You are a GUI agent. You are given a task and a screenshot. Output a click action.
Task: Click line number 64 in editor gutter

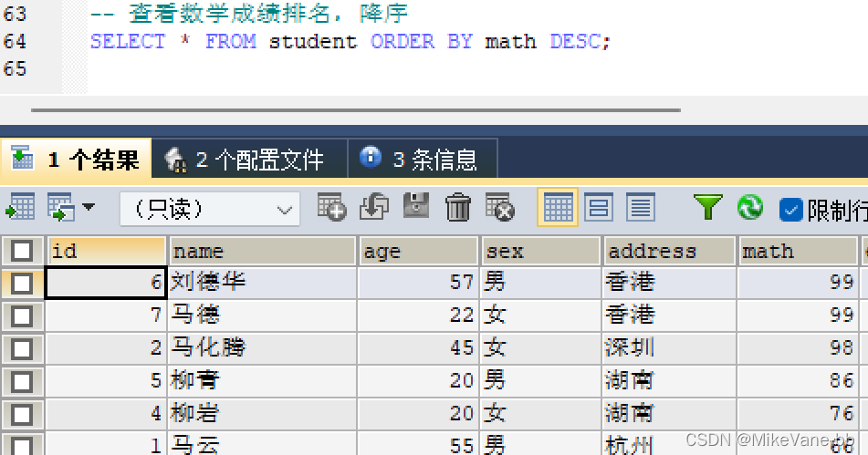click(15, 41)
